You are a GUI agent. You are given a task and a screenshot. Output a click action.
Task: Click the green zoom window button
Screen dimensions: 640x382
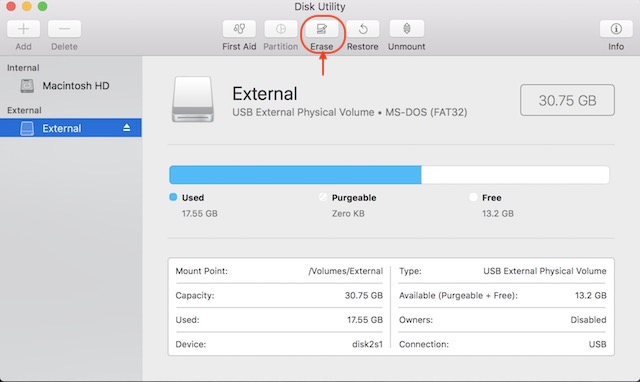pyautogui.click(x=42, y=6)
